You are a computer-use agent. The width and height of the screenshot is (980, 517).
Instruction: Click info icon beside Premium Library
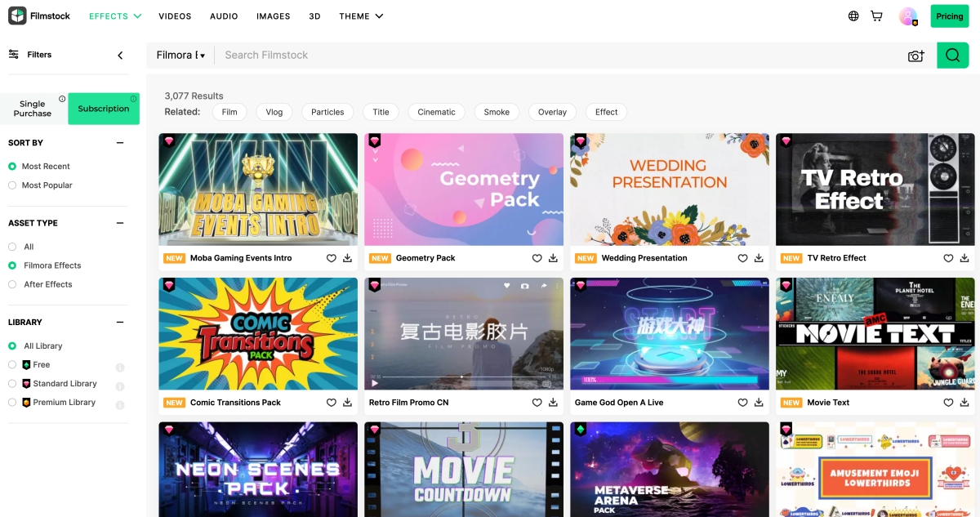pos(120,405)
